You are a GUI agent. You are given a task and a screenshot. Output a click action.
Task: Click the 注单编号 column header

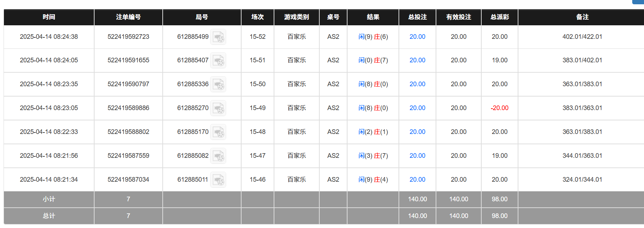point(128,17)
